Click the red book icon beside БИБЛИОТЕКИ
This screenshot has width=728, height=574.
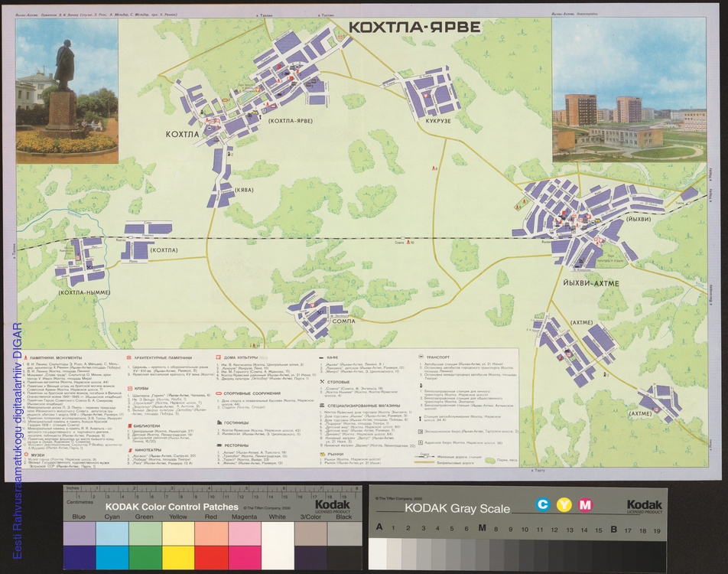[x=129, y=426]
